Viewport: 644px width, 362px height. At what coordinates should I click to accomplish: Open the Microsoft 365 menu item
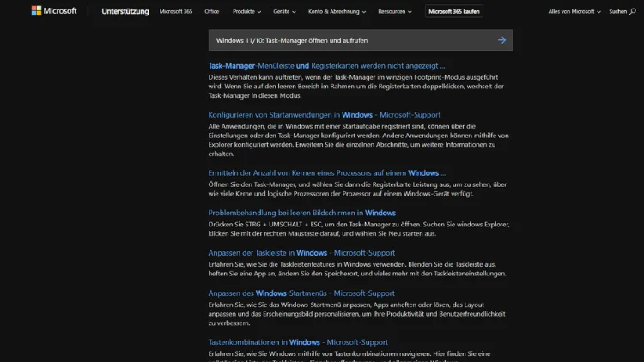[176, 11]
